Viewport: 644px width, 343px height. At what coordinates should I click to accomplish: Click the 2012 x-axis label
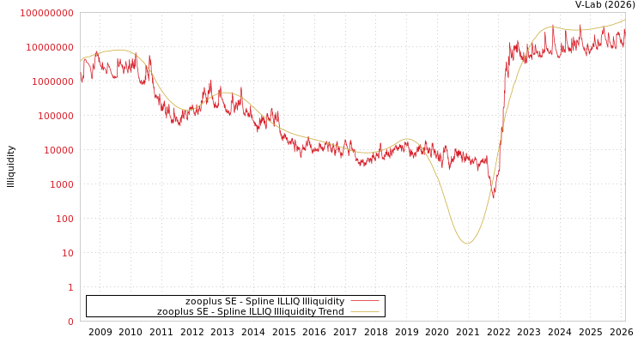(192, 332)
